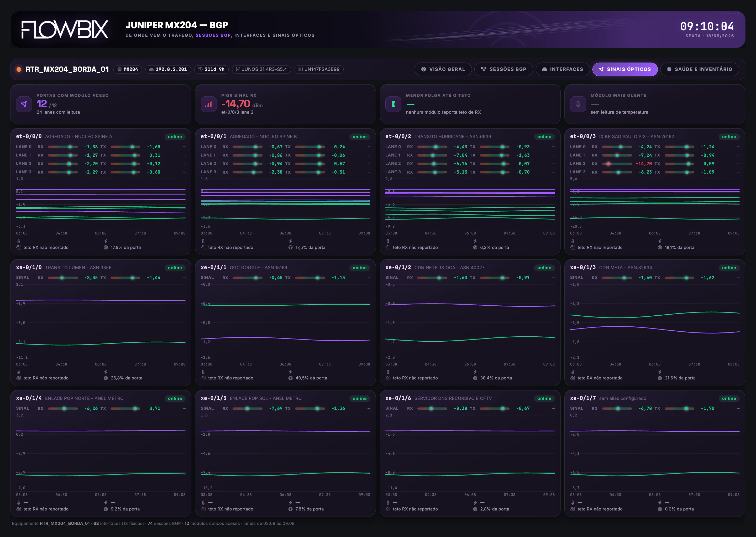Switch to the Sessões BGP tab

(x=504, y=69)
